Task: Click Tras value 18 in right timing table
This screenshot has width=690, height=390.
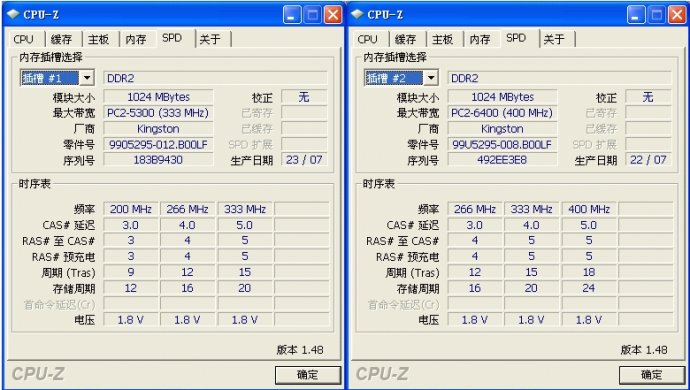Action: click(x=589, y=272)
